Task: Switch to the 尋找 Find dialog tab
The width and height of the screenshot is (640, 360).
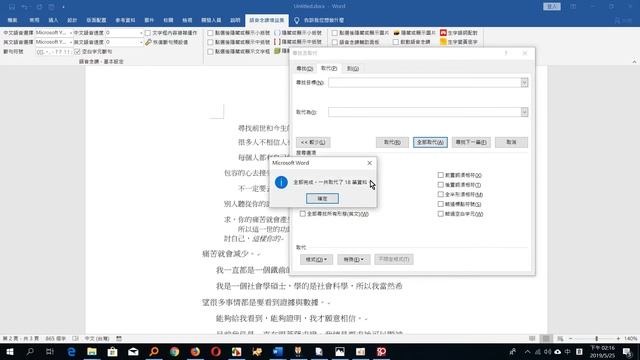Action: 304,68
